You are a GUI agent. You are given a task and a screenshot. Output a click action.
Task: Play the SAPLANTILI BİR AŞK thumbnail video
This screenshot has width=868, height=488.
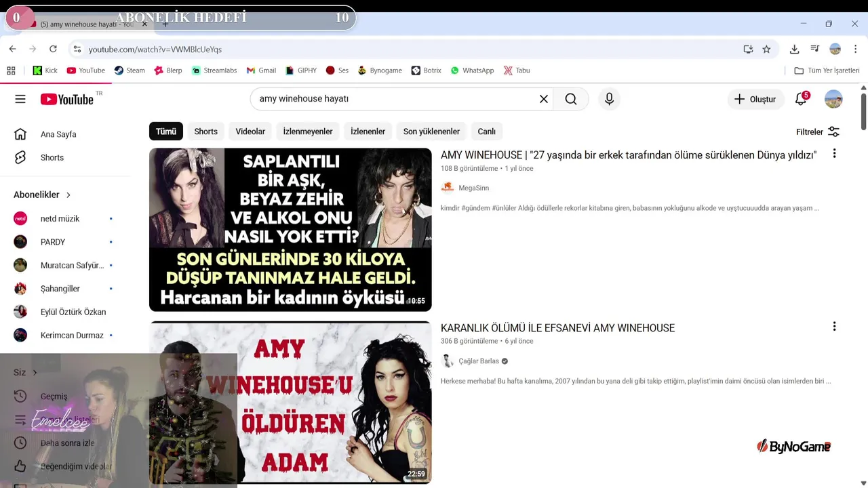pos(290,230)
